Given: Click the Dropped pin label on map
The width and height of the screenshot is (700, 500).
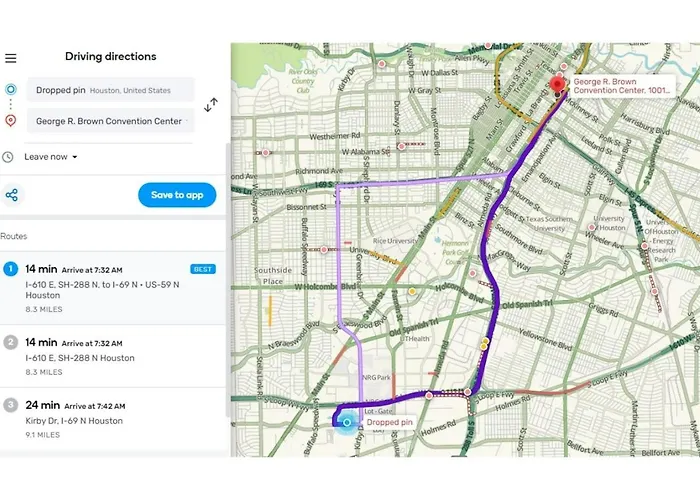Looking at the screenshot, I should (x=390, y=423).
